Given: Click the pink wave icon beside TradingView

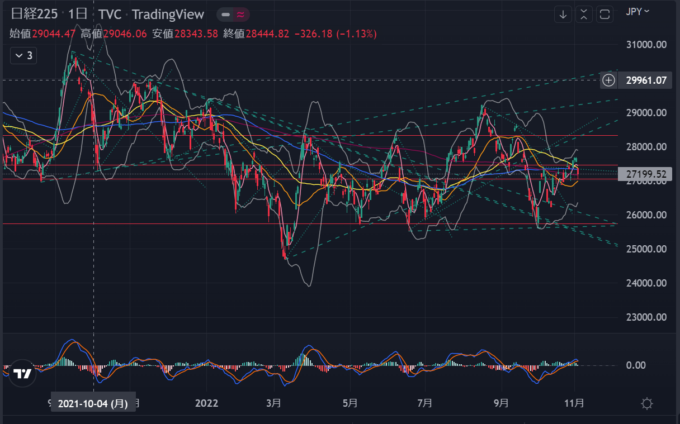Looking at the screenshot, I should point(240,15).
